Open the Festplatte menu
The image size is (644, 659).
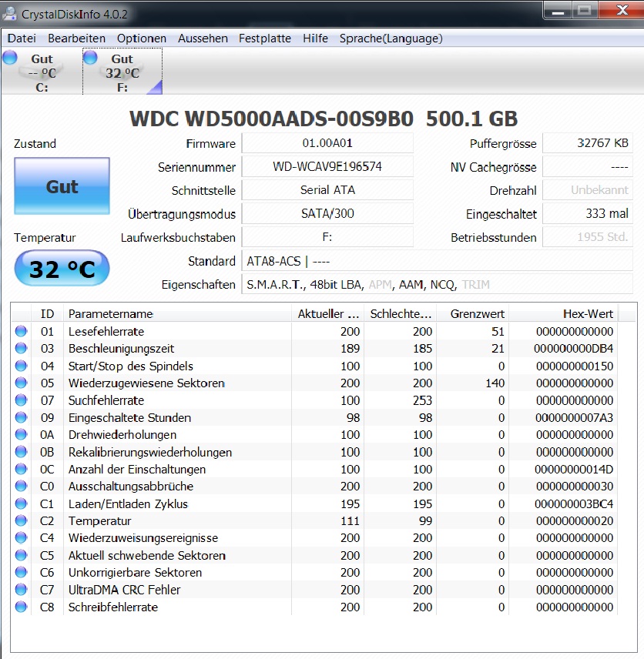coord(264,38)
